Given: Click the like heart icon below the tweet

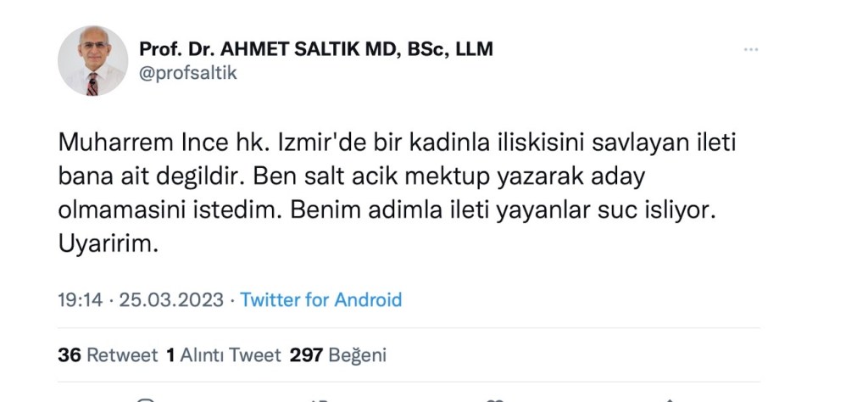Looking at the screenshot, I should click(496, 399).
